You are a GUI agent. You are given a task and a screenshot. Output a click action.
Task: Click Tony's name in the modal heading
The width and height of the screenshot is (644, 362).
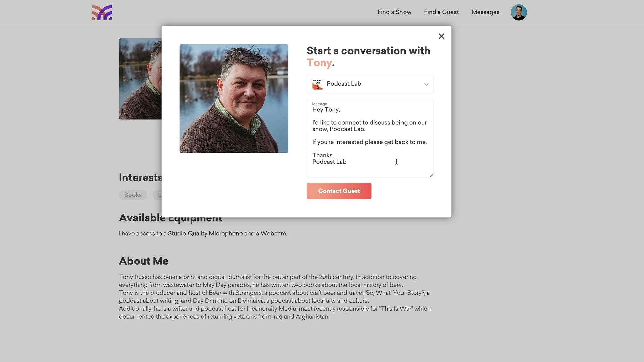point(319,63)
